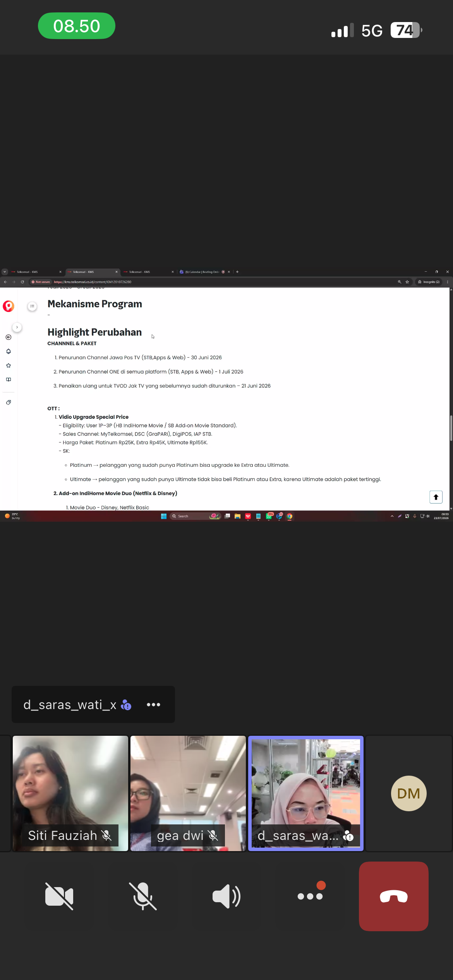Open the Windows Start menu
The image size is (453, 980).
[x=164, y=516]
